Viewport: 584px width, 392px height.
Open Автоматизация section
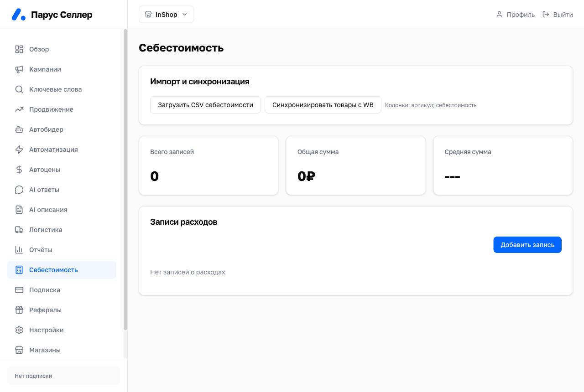click(62, 150)
